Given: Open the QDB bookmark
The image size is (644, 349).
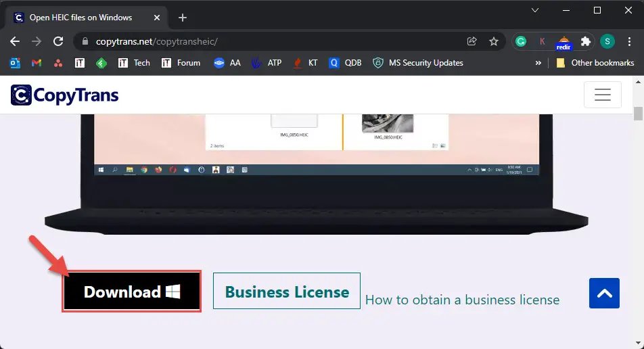Looking at the screenshot, I should (345, 63).
